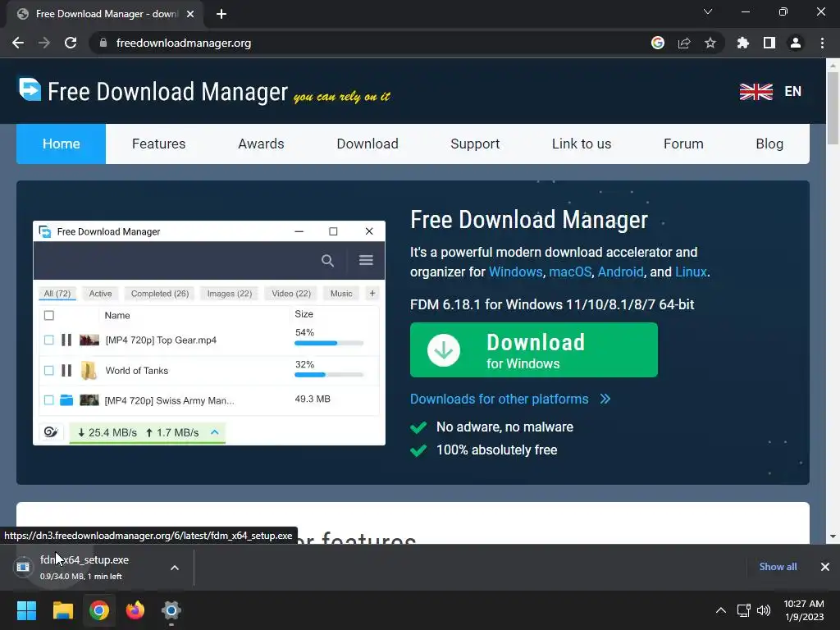Select the Completed (26) filter tab
Viewport: 840px width, 630px height.
[x=160, y=294]
